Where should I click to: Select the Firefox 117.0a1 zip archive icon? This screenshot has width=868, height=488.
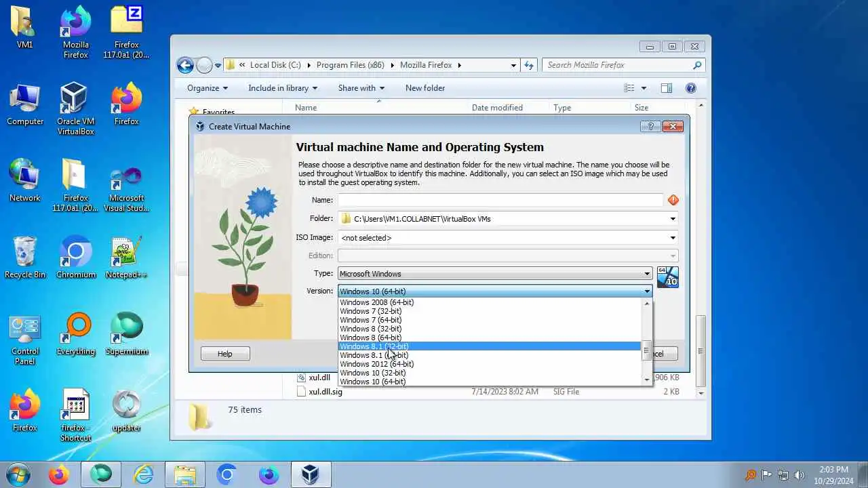[x=127, y=32]
